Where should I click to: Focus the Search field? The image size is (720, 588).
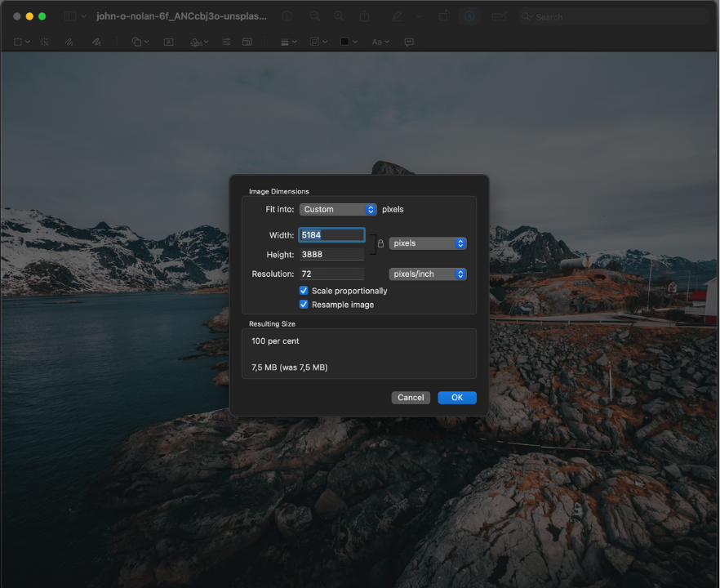pos(616,17)
